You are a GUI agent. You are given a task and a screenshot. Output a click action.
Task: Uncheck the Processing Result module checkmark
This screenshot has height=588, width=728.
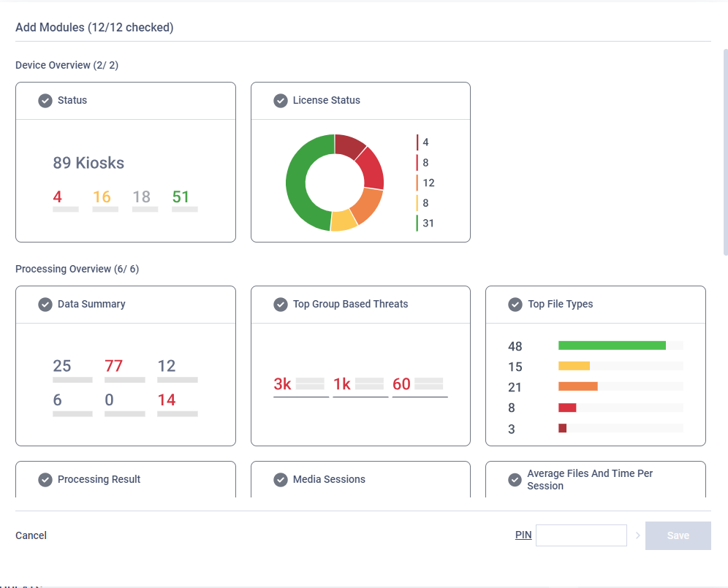point(45,480)
